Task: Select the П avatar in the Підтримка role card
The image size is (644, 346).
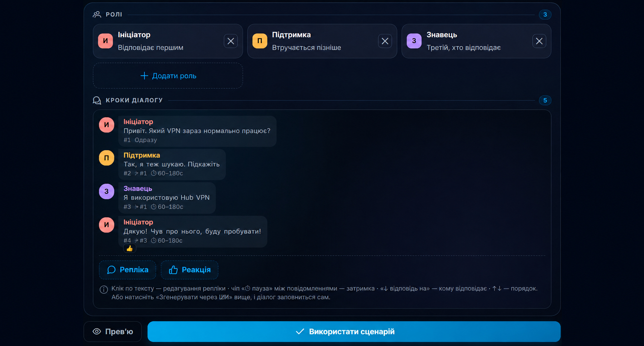Action: click(x=260, y=41)
